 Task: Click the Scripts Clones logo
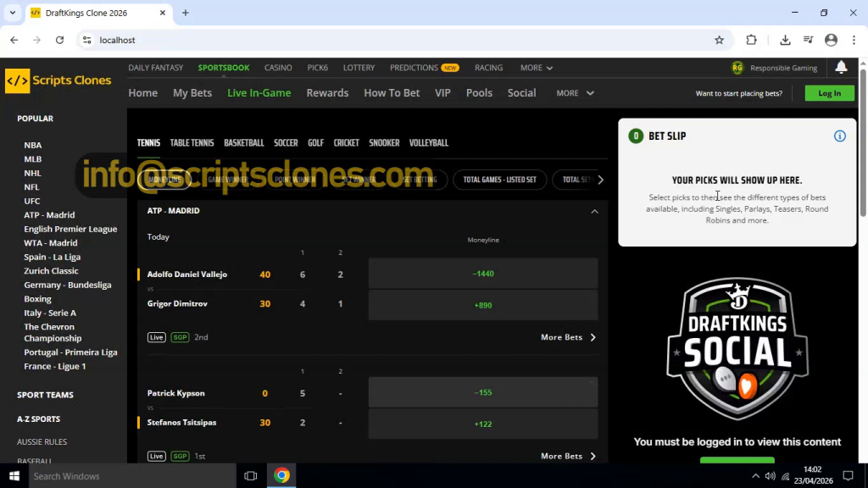coord(58,80)
